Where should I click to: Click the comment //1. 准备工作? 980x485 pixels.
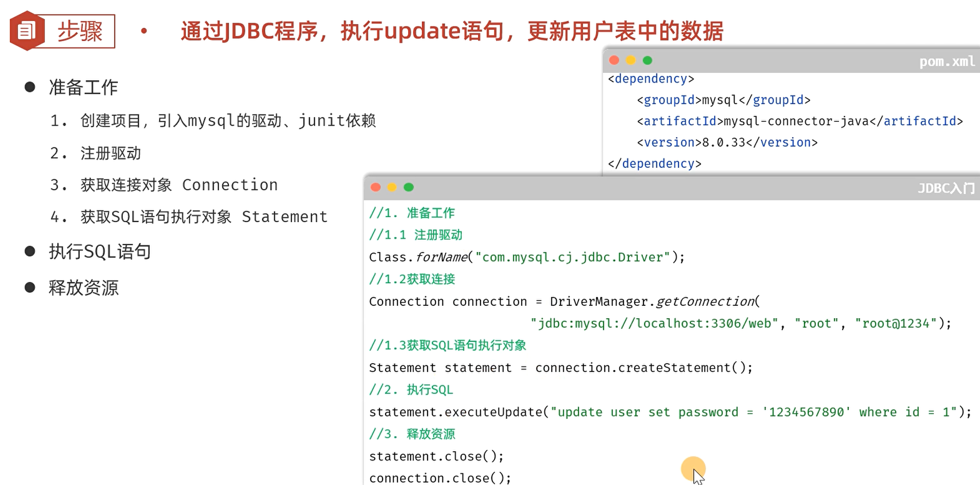[x=412, y=213]
